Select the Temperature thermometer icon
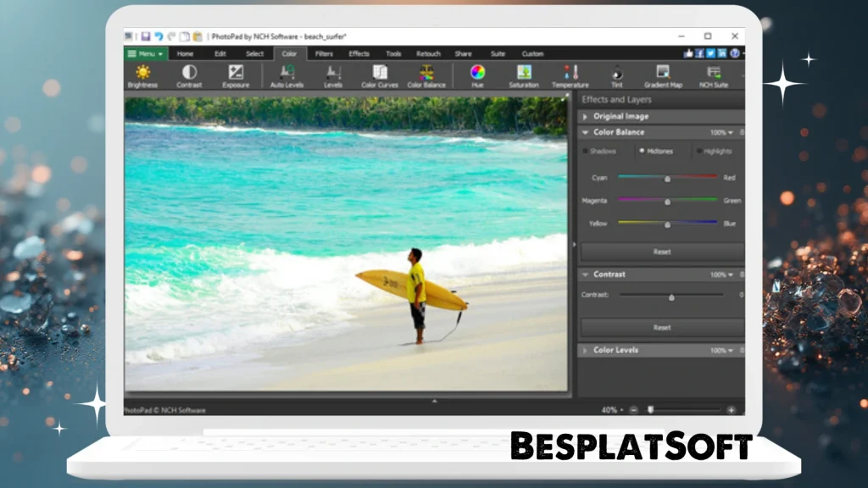 570,73
